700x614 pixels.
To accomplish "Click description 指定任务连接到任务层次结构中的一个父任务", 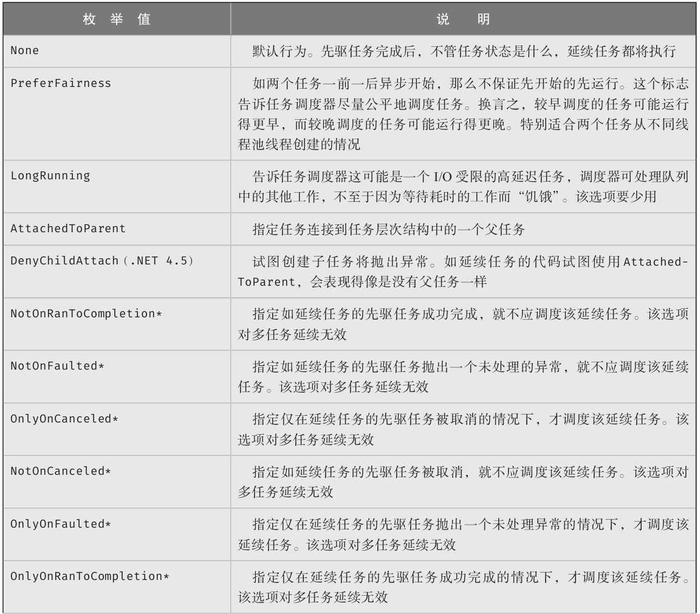I will (389, 229).
